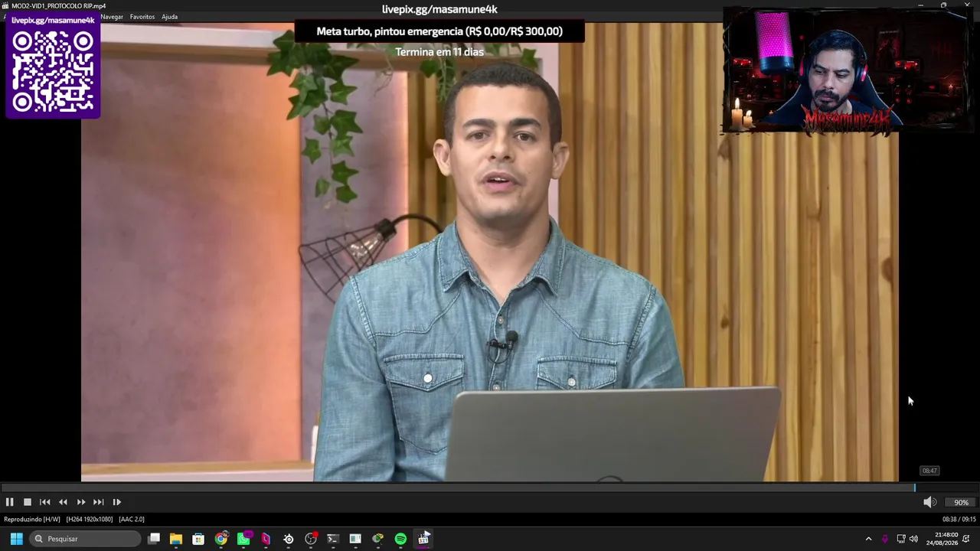Seek on the video progress bar
980x551 pixels.
tap(490, 487)
